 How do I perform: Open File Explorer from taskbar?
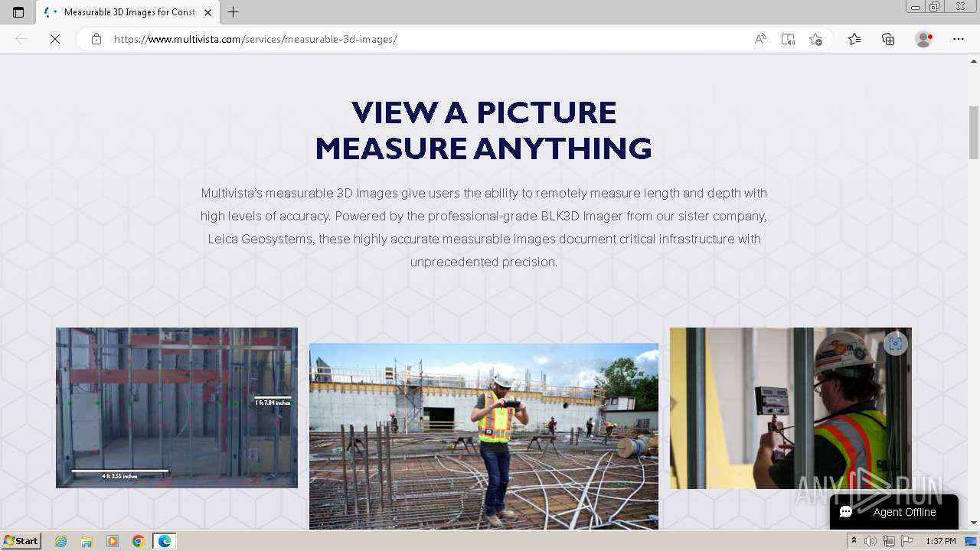(x=87, y=541)
